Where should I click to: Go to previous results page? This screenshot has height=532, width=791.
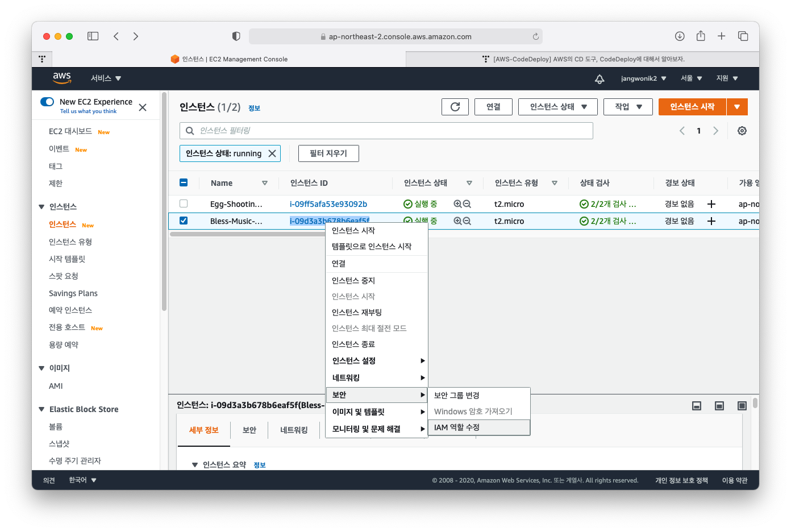click(x=682, y=131)
